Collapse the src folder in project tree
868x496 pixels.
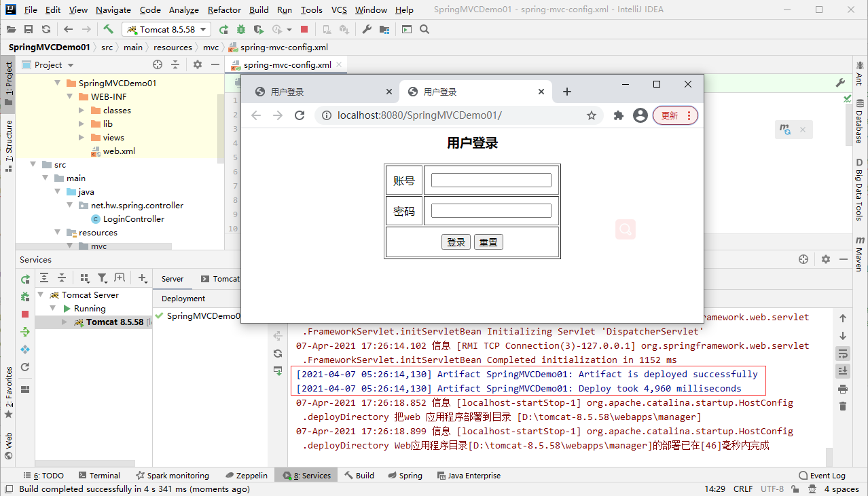32,165
